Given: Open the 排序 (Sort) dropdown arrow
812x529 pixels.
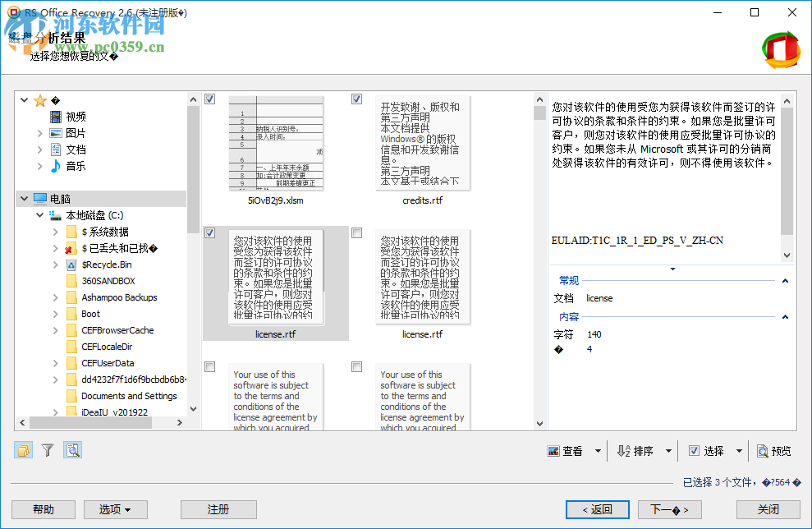Looking at the screenshot, I should pos(669,450).
